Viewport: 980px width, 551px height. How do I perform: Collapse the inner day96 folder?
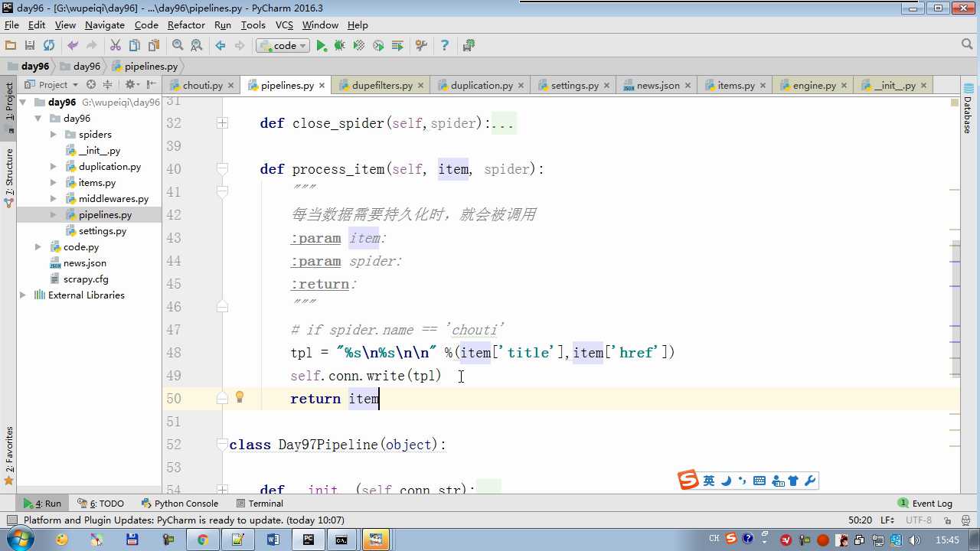(x=38, y=119)
